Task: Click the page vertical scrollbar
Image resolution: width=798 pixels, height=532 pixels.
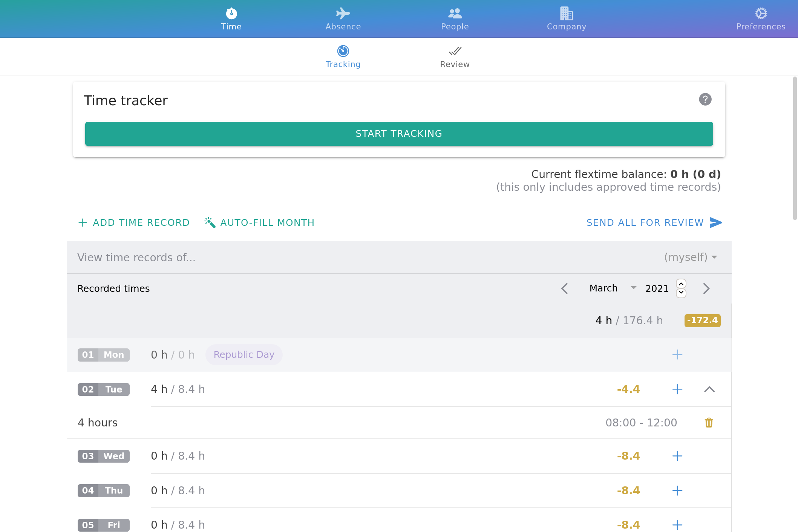Action: coord(795,148)
